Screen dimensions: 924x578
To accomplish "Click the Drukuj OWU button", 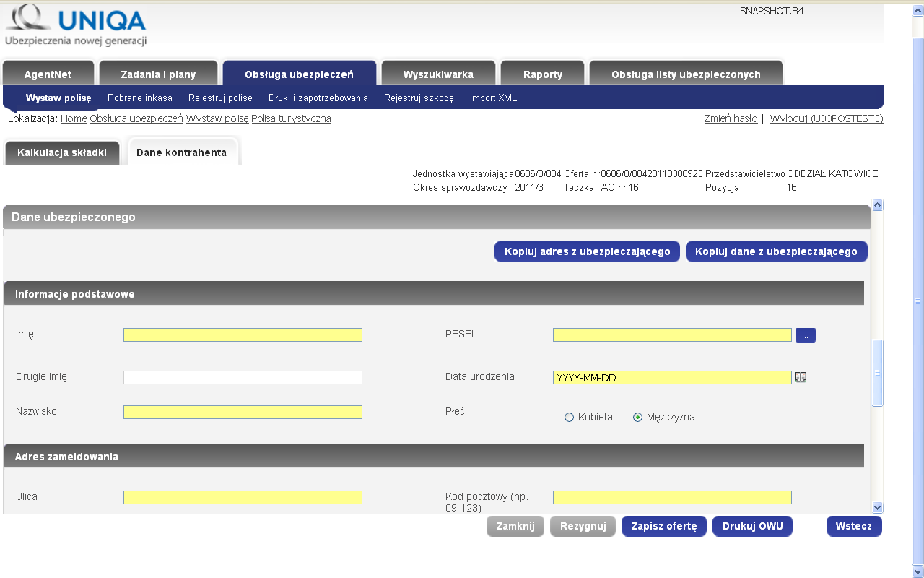I will (752, 526).
